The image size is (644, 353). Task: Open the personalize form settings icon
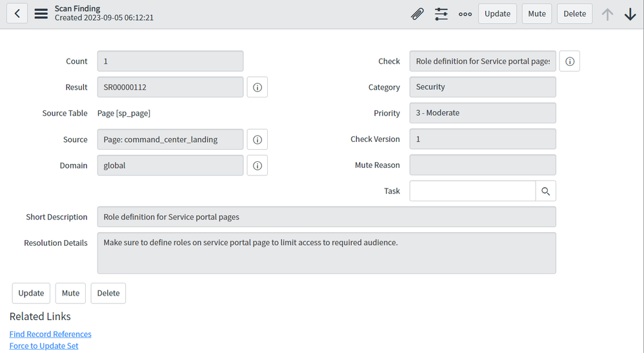[x=441, y=14]
